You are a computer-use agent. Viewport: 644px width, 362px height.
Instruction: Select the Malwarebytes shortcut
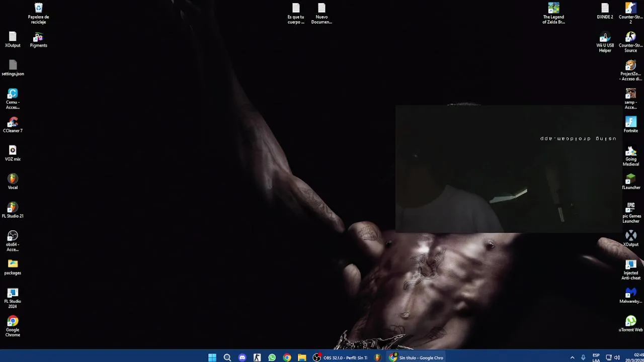631,296
